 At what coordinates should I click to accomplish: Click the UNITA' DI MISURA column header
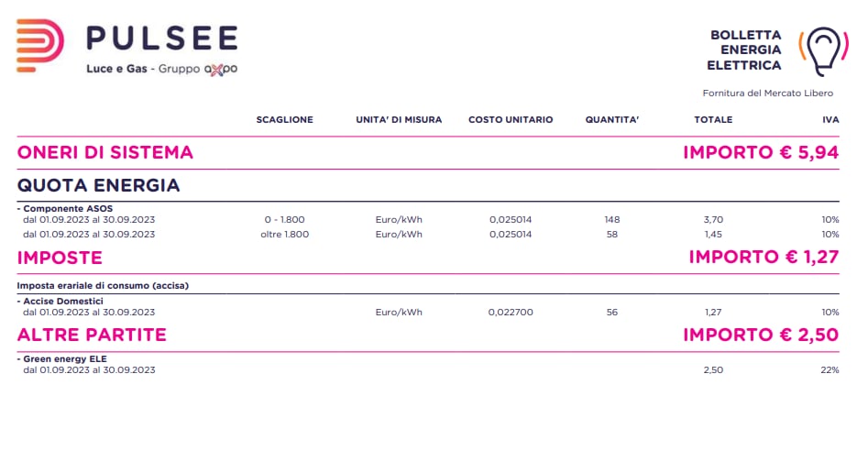click(x=399, y=120)
